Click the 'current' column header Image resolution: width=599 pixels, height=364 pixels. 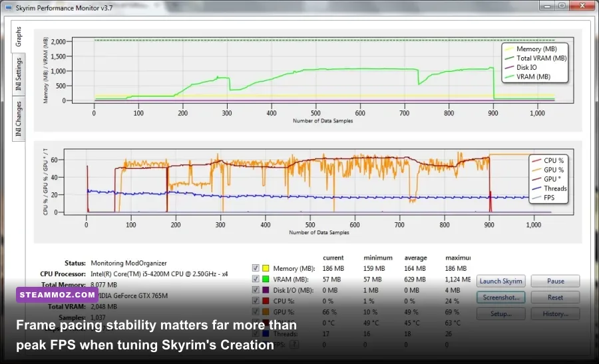[333, 258]
